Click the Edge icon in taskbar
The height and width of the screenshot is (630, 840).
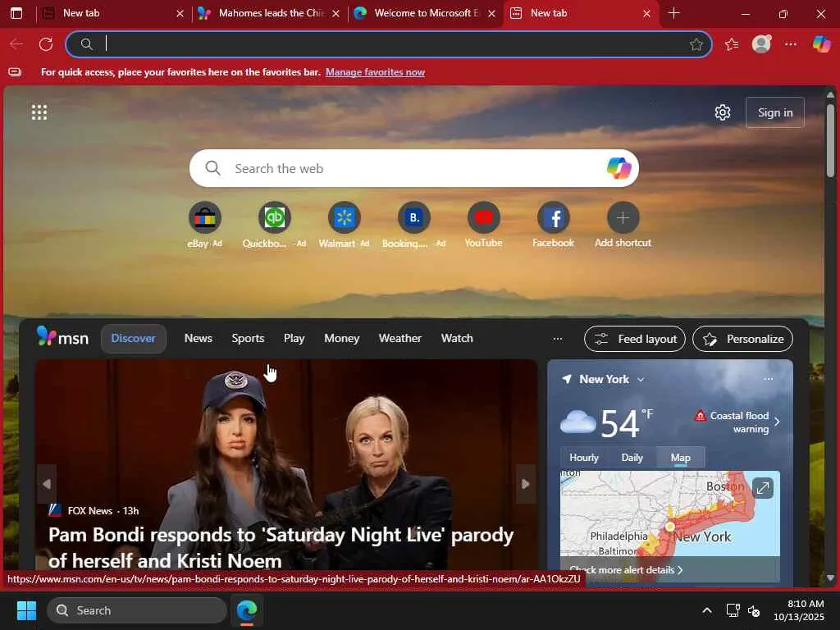pyautogui.click(x=247, y=610)
